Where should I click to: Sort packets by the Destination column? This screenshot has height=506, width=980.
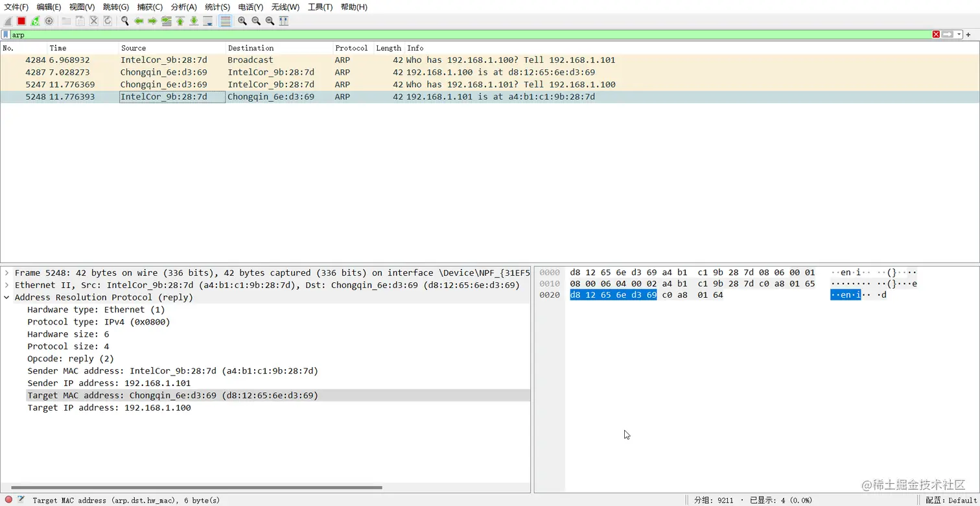tap(279, 48)
